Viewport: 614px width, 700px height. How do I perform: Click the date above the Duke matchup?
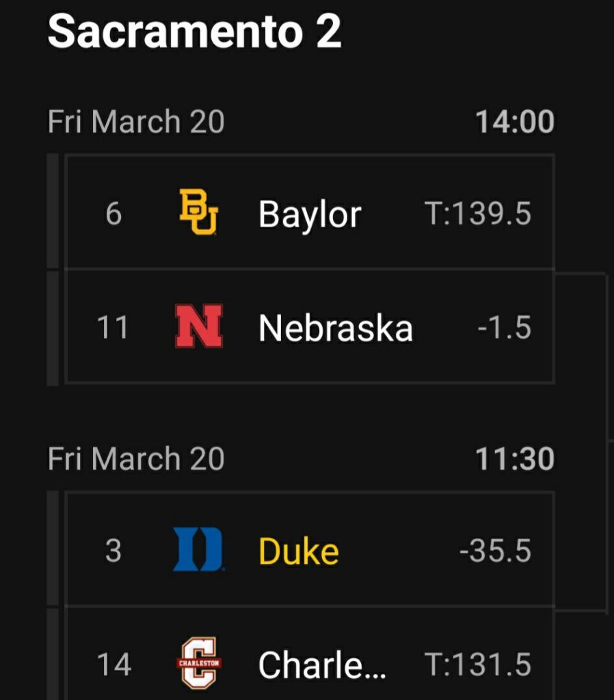tap(136, 458)
